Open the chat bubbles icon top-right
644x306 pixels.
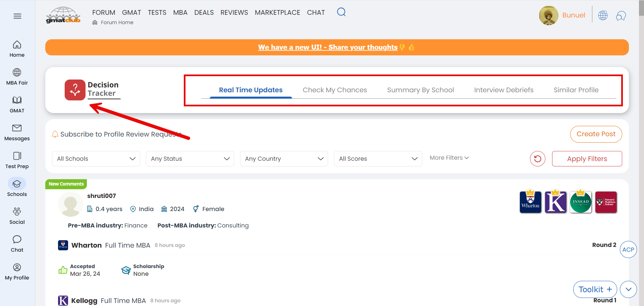(x=621, y=15)
